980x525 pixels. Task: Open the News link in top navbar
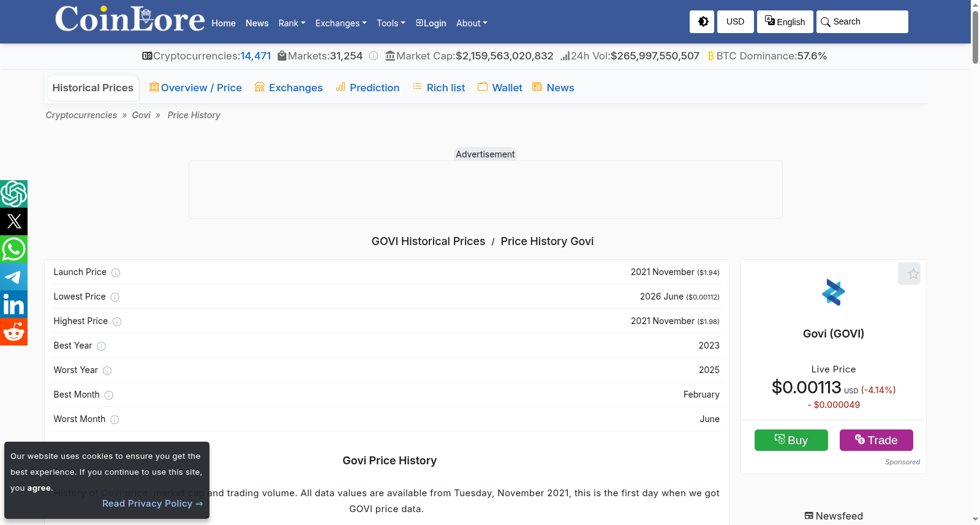(257, 23)
